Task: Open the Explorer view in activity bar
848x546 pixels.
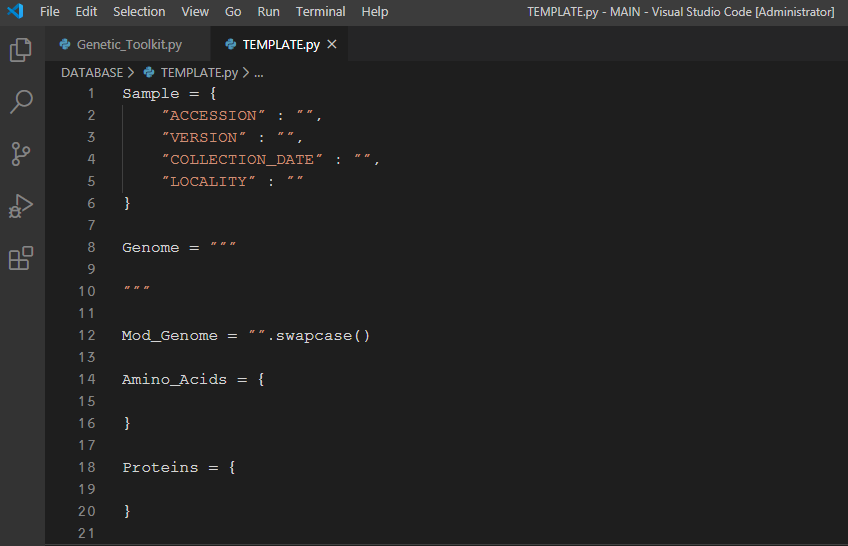Action: (21, 50)
